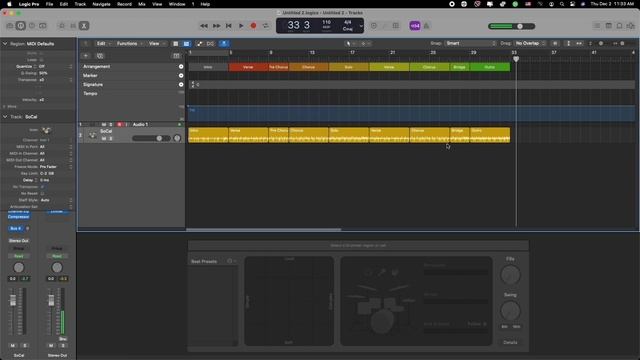The width and height of the screenshot is (640, 360).
Task: Add signature with the Signature plus button
Action: click(x=181, y=84)
